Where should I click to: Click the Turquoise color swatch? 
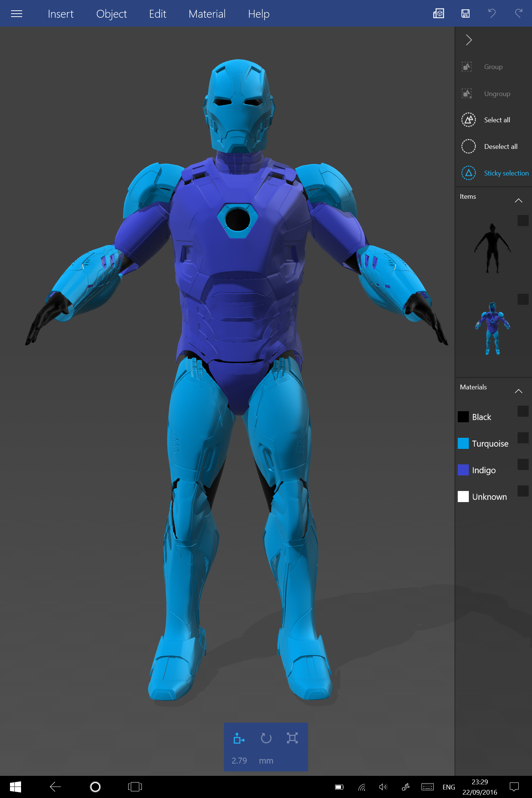click(x=463, y=443)
